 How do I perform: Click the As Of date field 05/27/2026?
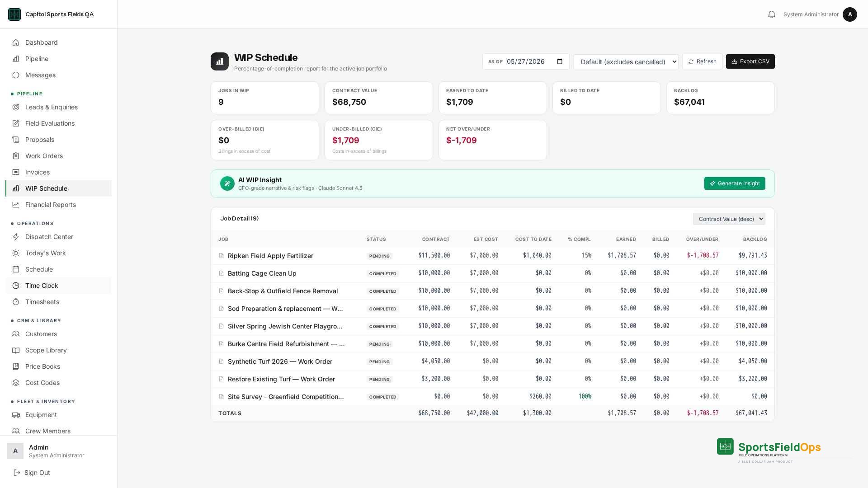pyautogui.click(x=526, y=61)
